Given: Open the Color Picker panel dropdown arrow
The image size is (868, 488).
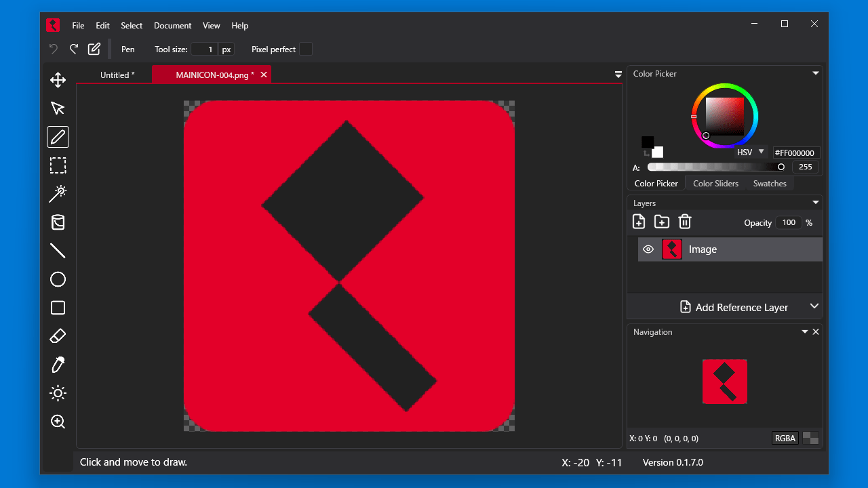Looking at the screenshot, I should [816, 74].
